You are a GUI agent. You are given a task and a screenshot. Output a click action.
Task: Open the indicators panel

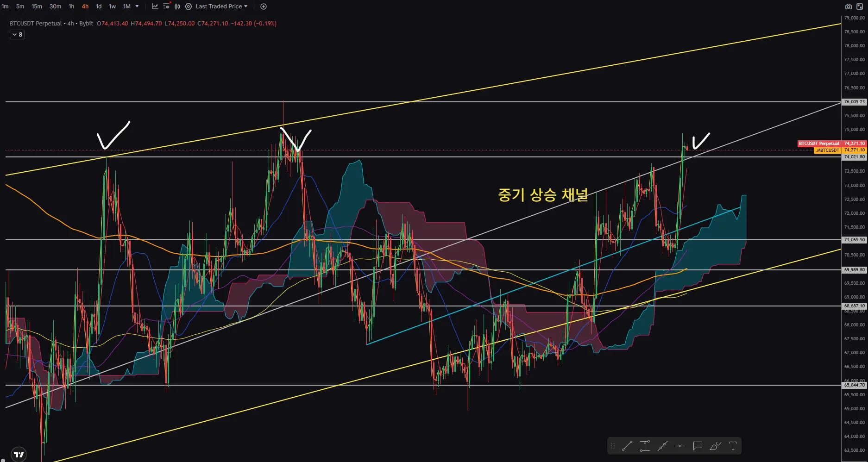tap(155, 6)
